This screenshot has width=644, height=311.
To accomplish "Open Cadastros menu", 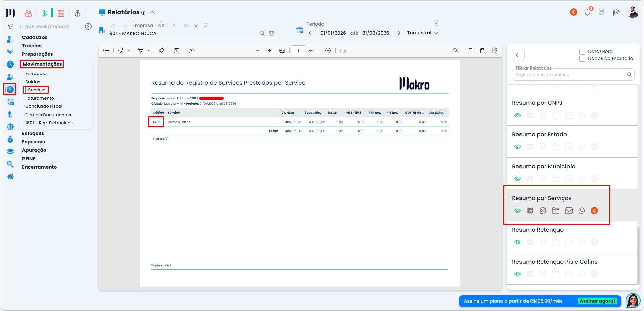I will pos(35,37).
